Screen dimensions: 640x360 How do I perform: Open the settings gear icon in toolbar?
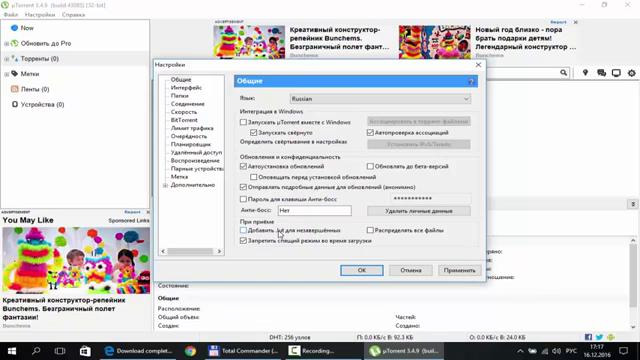(631, 73)
